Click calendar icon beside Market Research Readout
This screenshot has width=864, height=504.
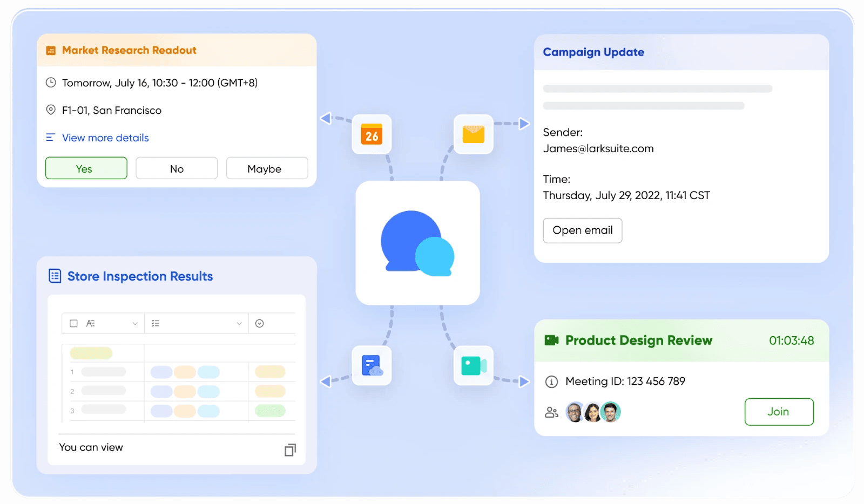point(51,51)
